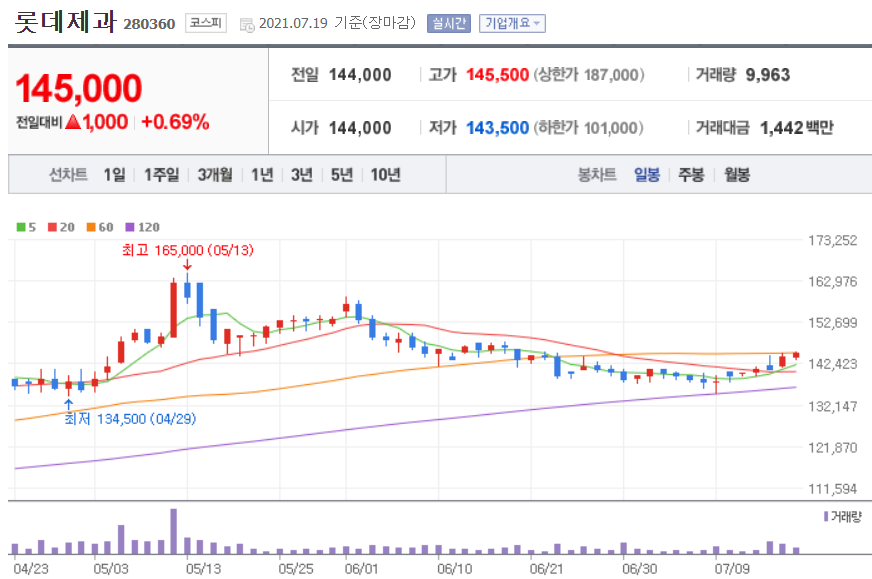The width and height of the screenshot is (872, 579).
Task: Click the 거래량 volume legend label
Action: click(x=843, y=517)
